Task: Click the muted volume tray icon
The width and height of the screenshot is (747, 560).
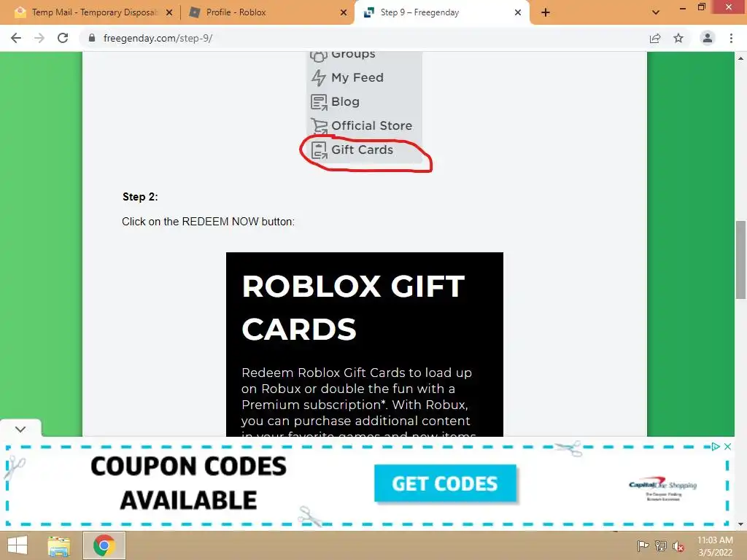Action: [x=678, y=545]
